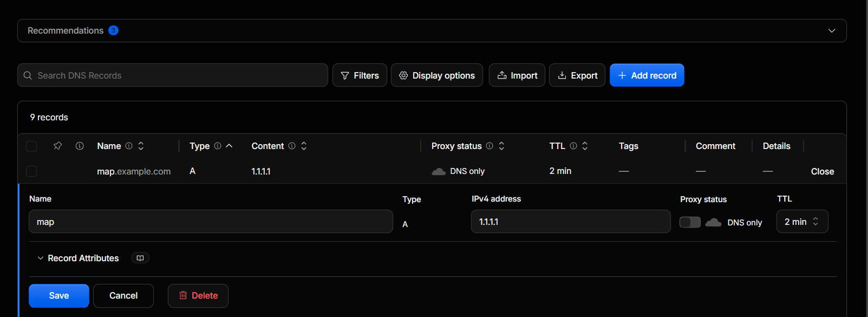Open the Filters options
The width and height of the screenshot is (868, 317).
(360, 75)
